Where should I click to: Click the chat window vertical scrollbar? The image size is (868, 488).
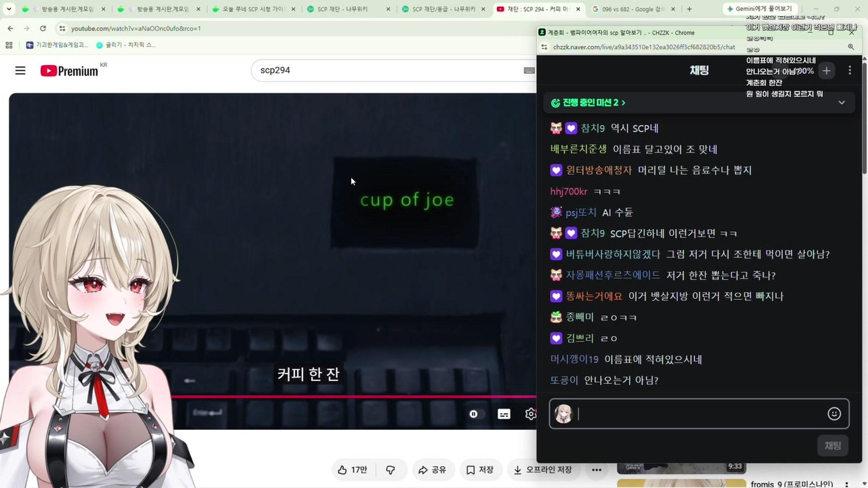865,117
